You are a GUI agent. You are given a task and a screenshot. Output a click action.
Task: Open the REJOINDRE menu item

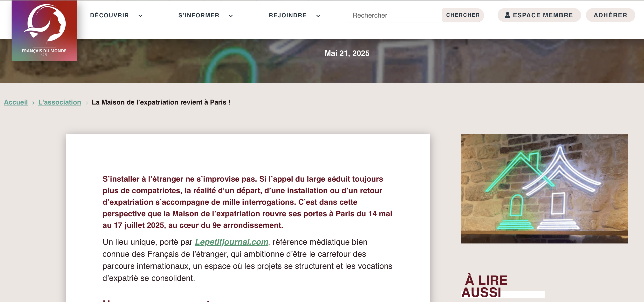coord(288,15)
